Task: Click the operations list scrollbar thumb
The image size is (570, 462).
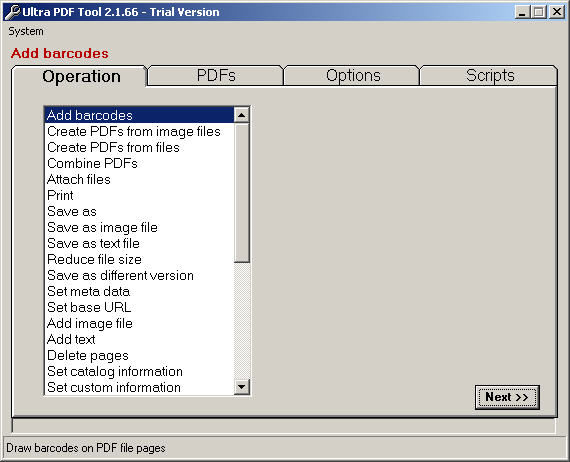Action: click(x=241, y=193)
